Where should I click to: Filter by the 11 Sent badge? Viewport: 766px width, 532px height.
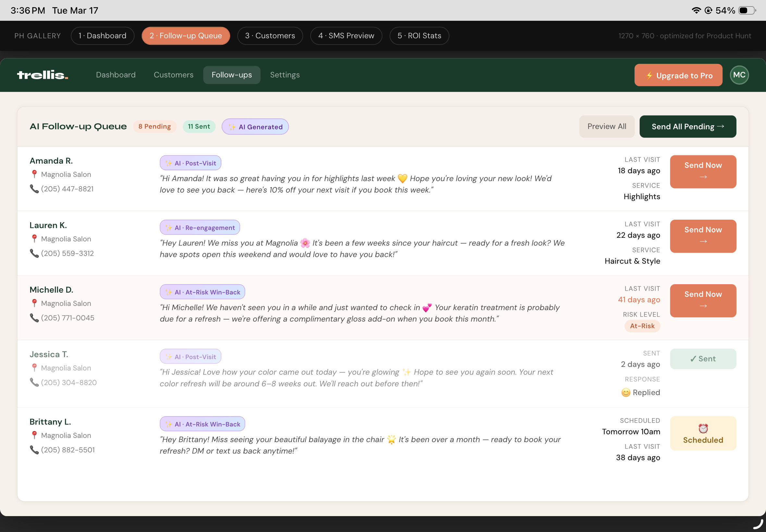199,127
